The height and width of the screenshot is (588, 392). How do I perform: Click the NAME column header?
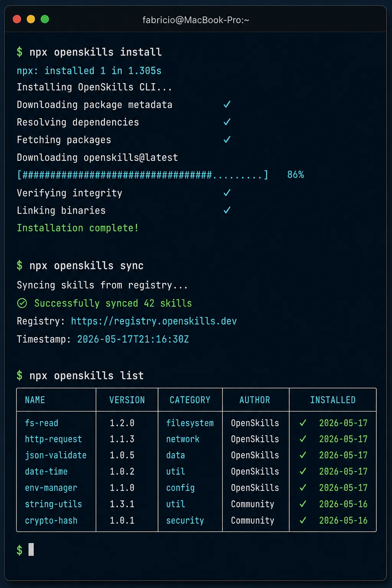[35, 400]
